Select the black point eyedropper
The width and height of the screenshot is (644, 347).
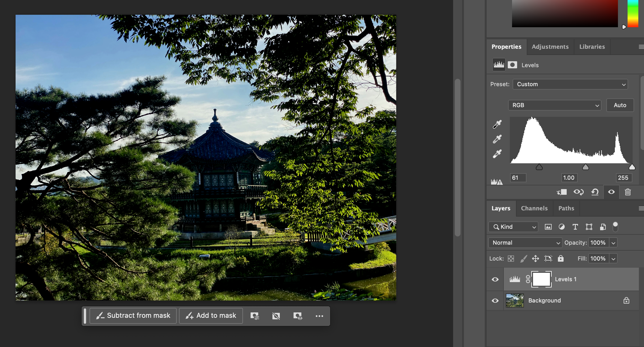(497, 124)
